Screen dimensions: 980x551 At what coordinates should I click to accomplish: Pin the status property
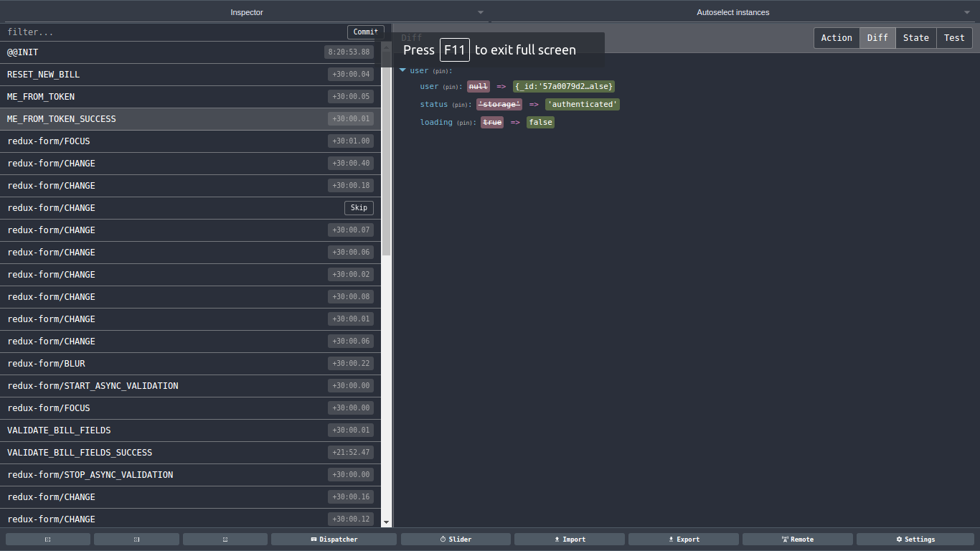(x=461, y=105)
